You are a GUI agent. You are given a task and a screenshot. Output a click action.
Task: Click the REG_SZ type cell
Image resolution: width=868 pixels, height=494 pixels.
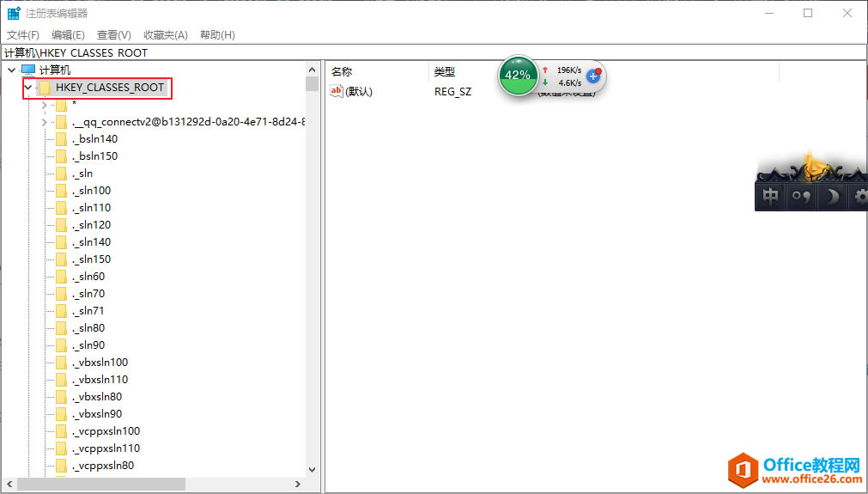[x=452, y=91]
